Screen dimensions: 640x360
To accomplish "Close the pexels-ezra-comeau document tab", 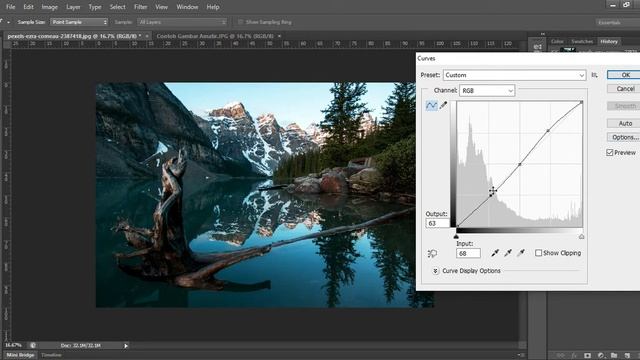I will (x=147, y=36).
